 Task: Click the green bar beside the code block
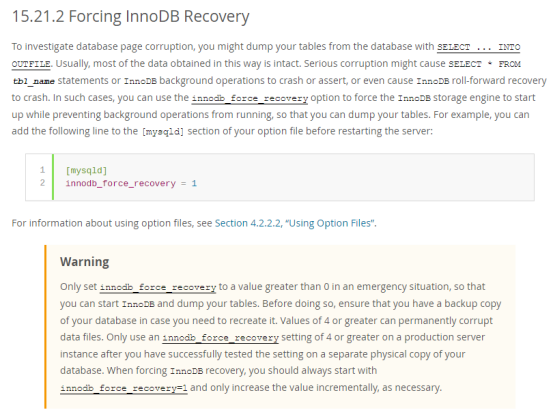point(53,177)
